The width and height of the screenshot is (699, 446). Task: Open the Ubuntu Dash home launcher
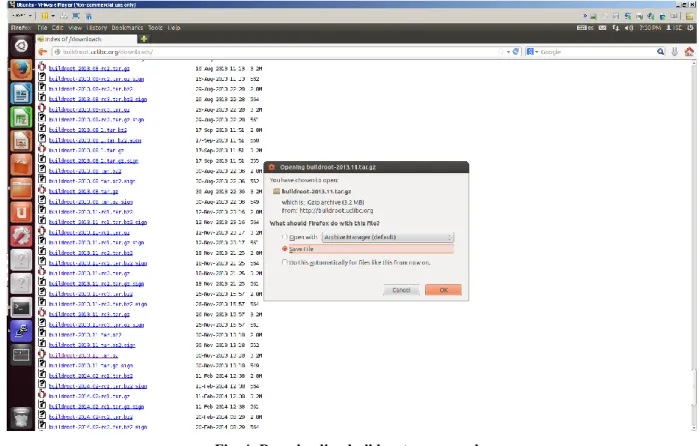[21, 45]
